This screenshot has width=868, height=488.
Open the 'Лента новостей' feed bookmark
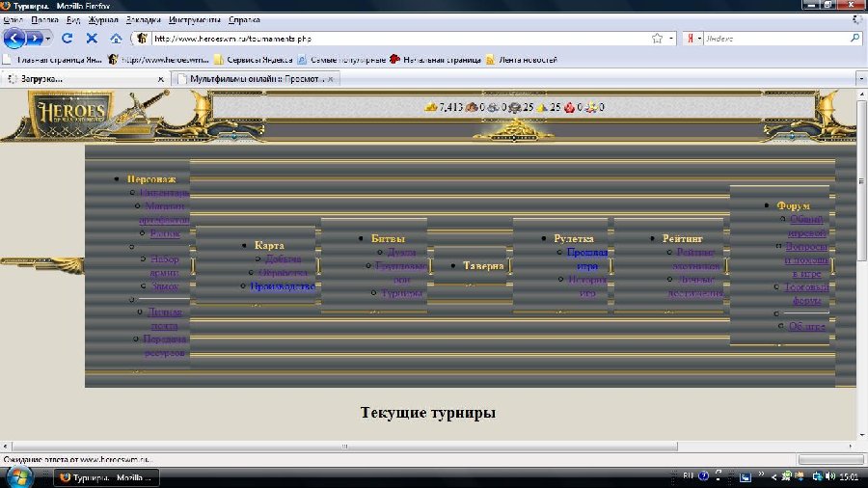(x=521, y=60)
